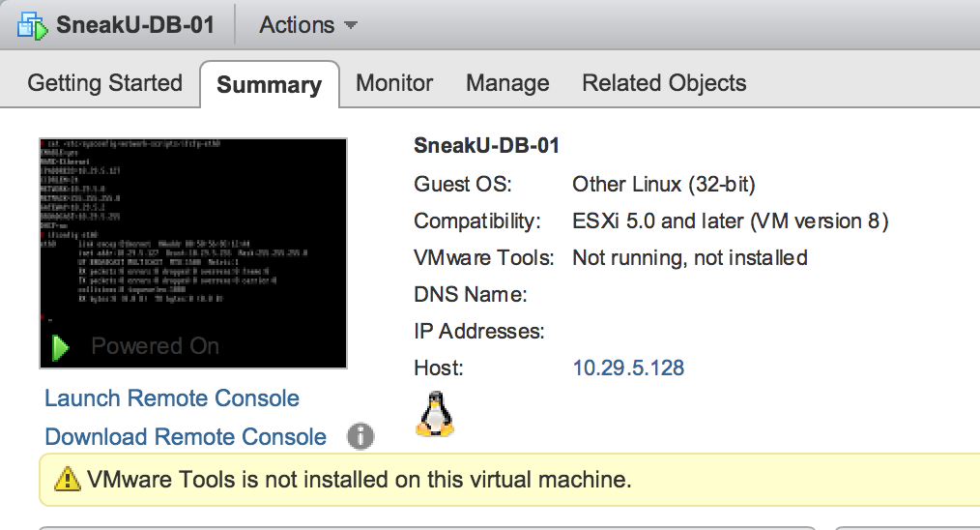This screenshot has height=530, width=980.
Task: Select the Summary tab
Action: [x=270, y=84]
